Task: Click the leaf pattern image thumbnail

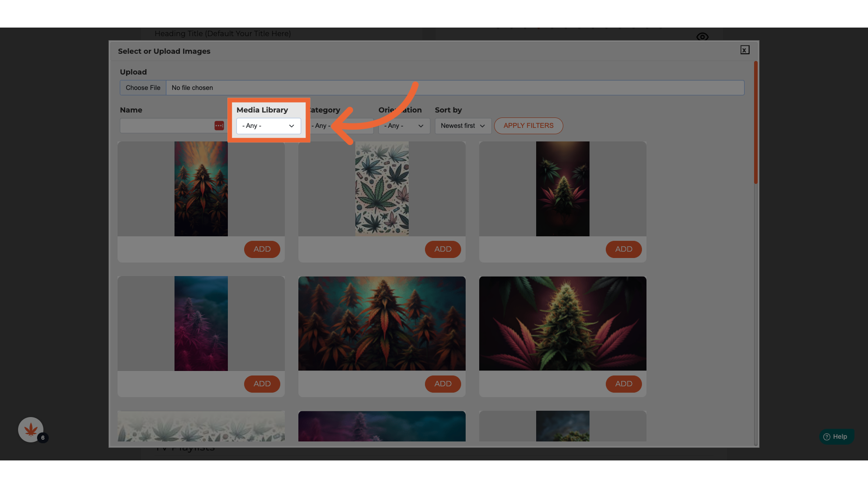Action: tap(382, 188)
